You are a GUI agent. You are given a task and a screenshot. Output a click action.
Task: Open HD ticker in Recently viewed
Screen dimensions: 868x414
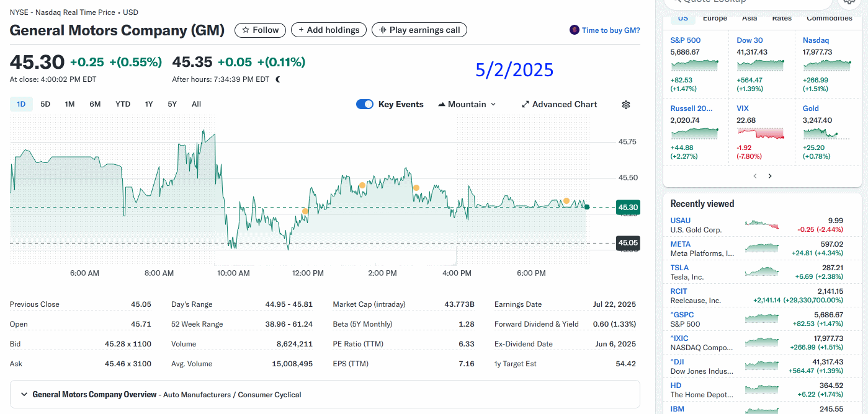click(x=676, y=385)
